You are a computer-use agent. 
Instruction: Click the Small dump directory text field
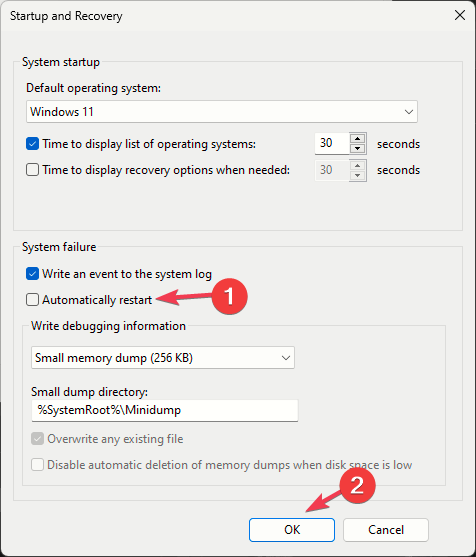(x=165, y=410)
